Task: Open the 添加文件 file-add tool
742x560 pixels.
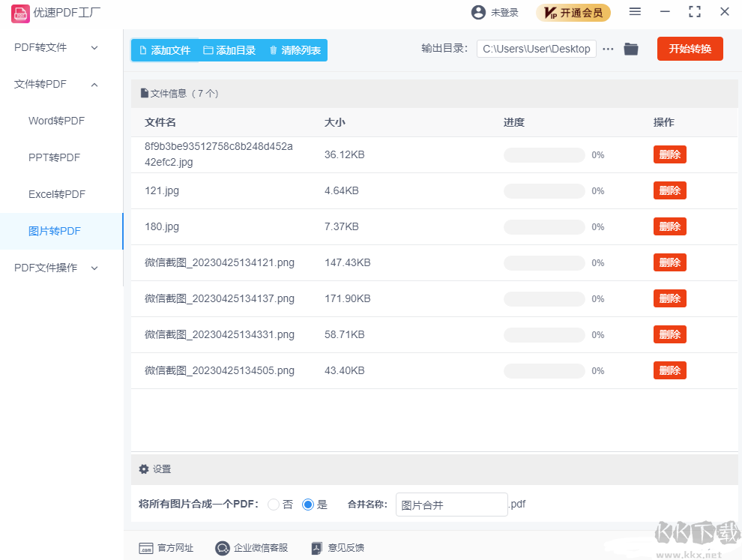Action: 164,49
